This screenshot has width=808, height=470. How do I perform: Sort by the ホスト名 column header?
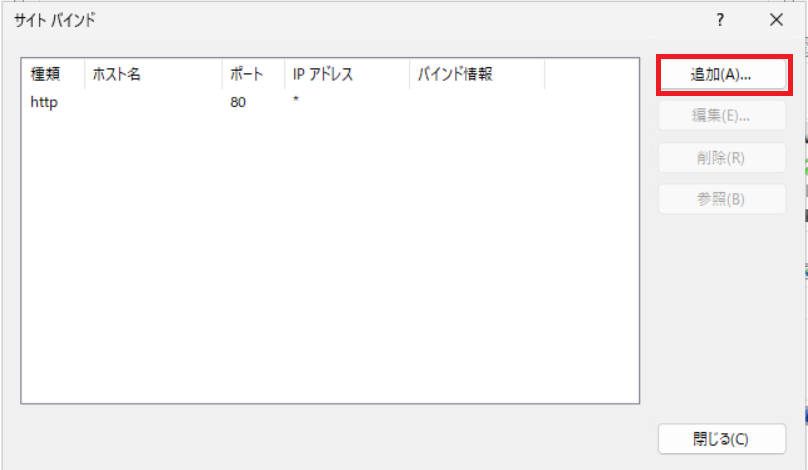coord(153,74)
